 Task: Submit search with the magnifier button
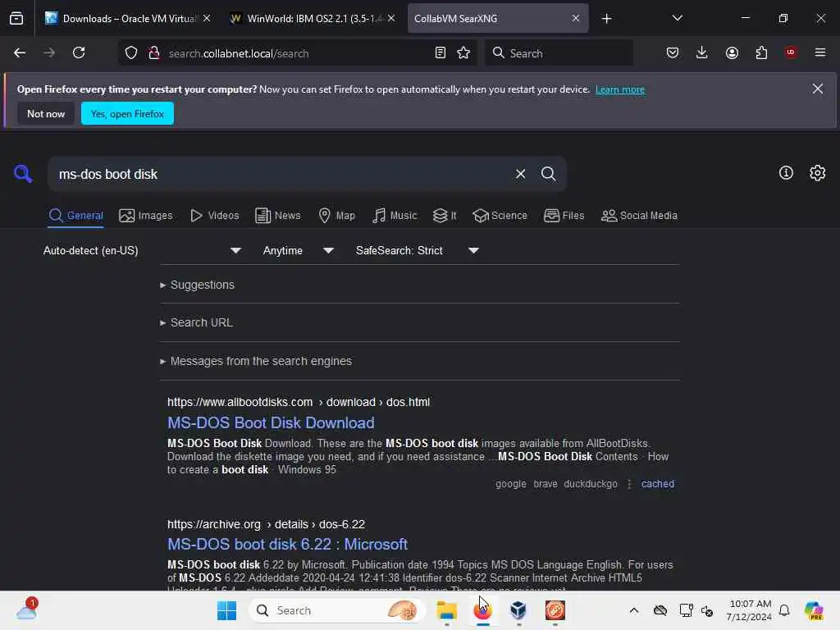pos(548,174)
